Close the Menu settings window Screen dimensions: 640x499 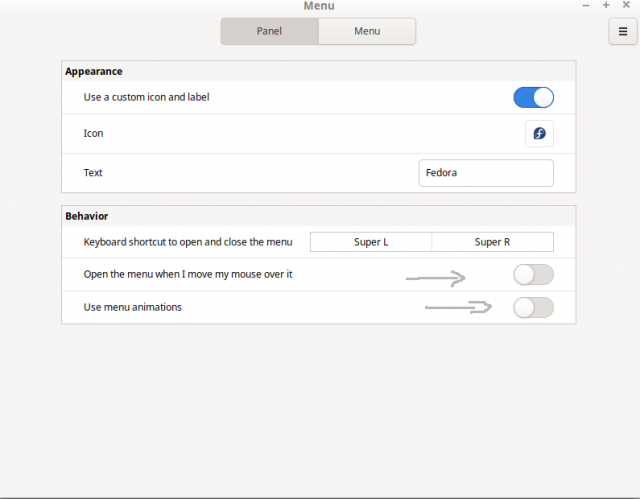626,5
